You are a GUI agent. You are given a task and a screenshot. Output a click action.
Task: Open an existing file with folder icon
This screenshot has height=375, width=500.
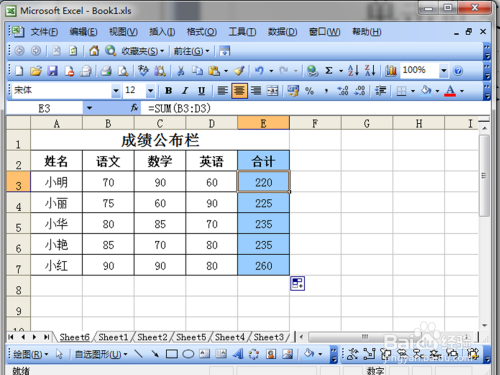click(36, 71)
